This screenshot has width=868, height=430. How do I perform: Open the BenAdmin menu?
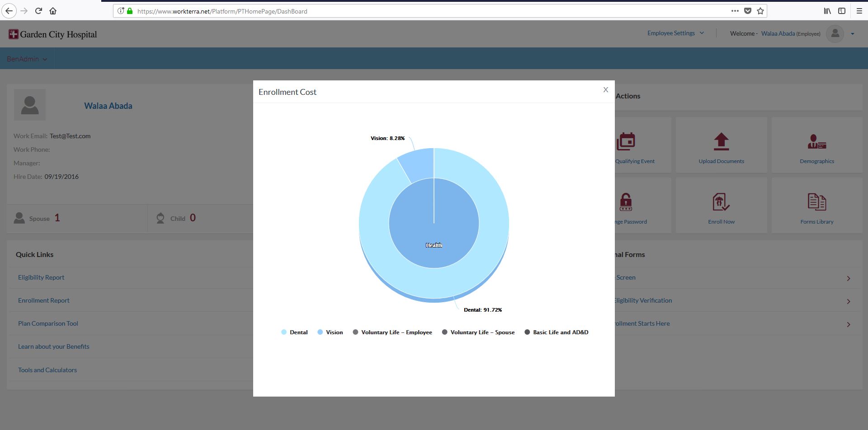click(x=27, y=59)
